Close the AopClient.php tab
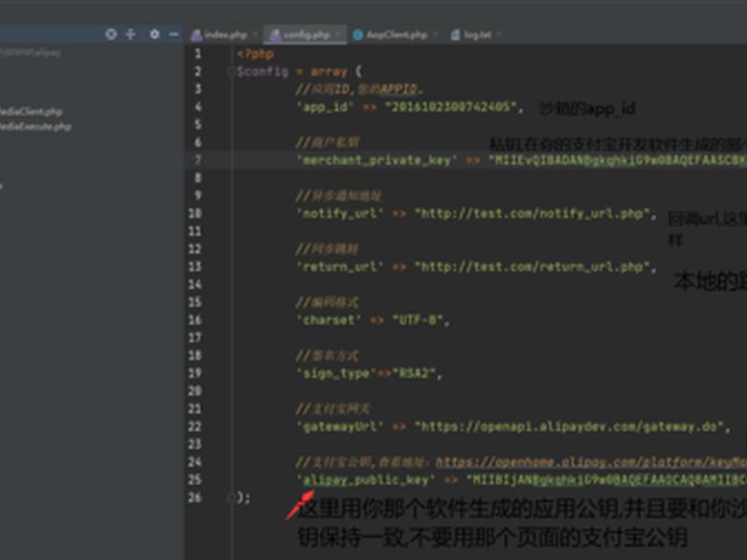Viewport: 747px width, 560px height. pos(435,35)
